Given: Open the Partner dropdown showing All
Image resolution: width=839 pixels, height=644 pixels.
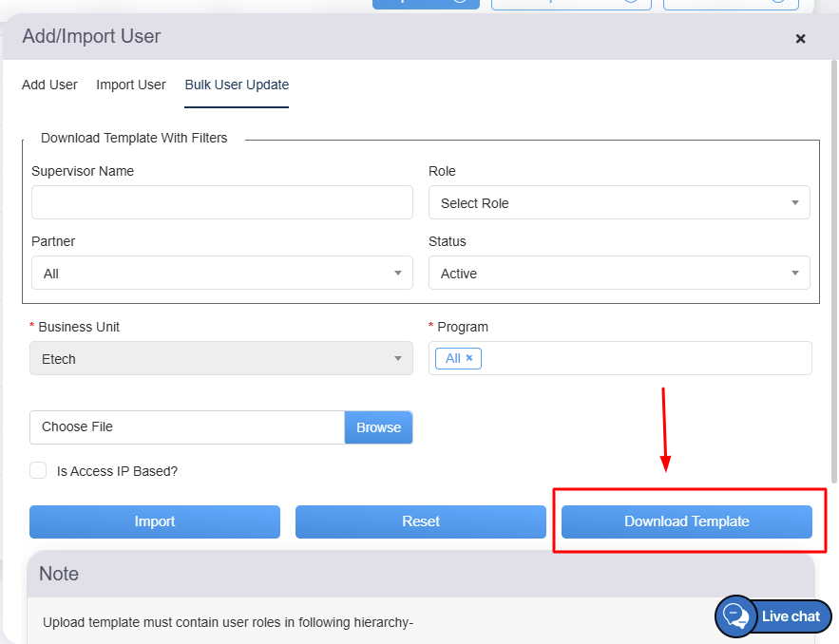Looking at the screenshot, I should point(221,274).
